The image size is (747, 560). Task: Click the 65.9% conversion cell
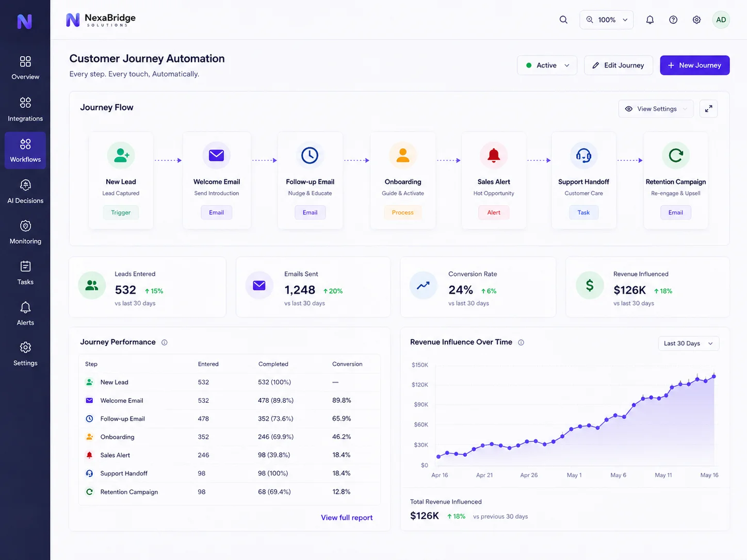click(x=342, y=419)
